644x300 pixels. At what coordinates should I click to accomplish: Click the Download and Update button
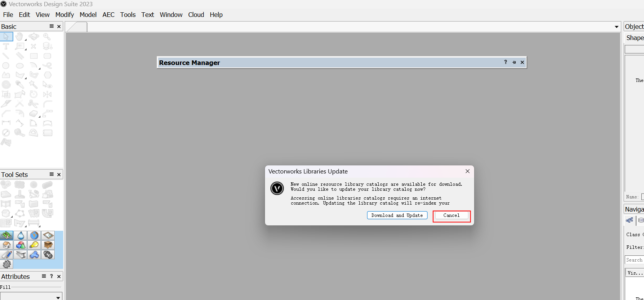397,215
